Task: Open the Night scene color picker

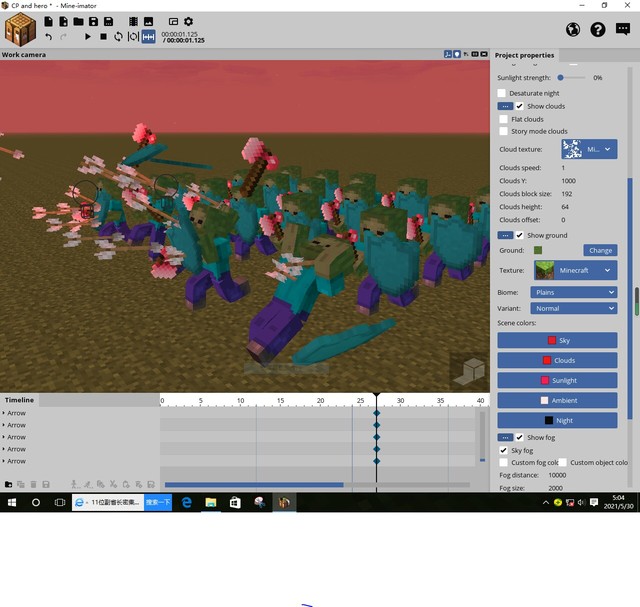Action: pos(557,420)
